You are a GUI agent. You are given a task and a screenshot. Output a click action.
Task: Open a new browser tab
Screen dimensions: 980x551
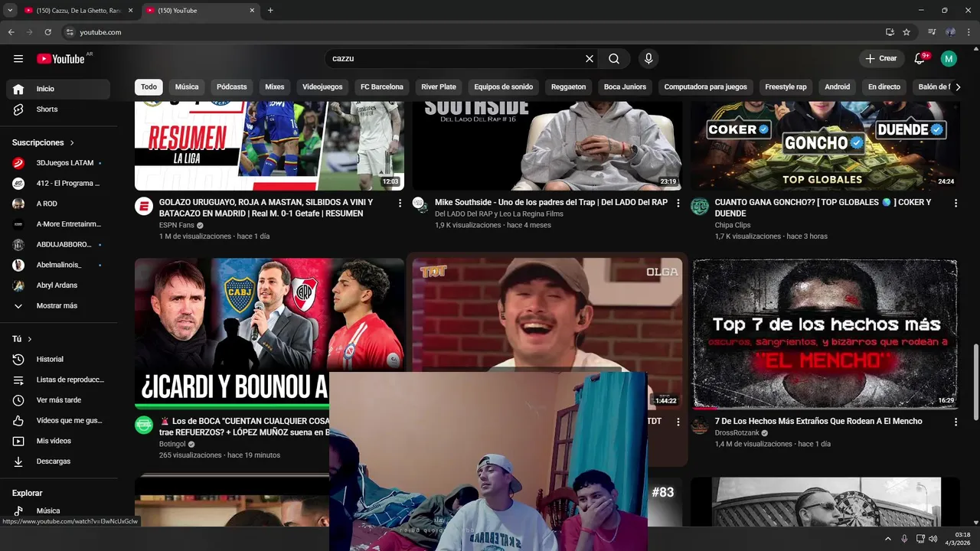(270, 11)
